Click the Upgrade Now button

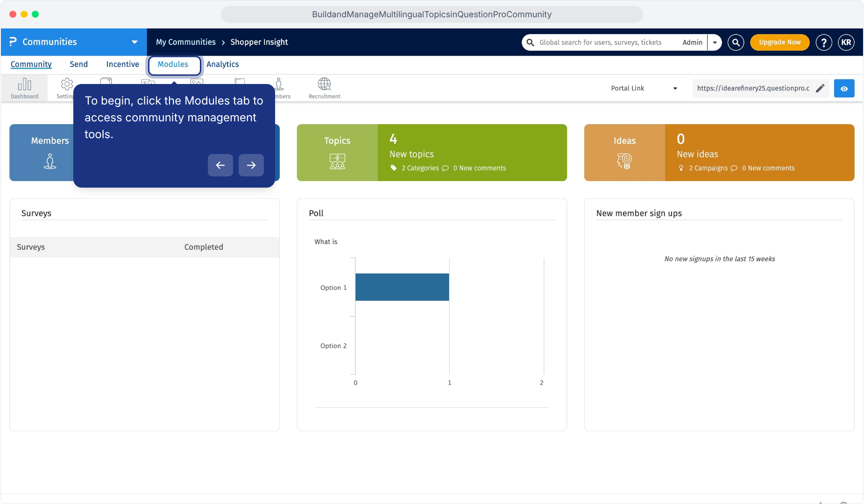(x=779, y=42)
